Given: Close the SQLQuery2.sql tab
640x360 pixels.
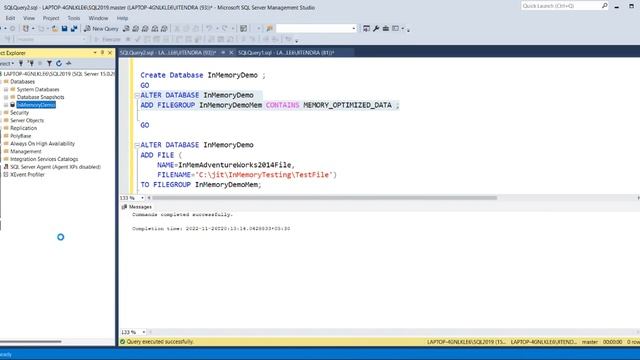Looking at the screenshot, I should (231, 53).
